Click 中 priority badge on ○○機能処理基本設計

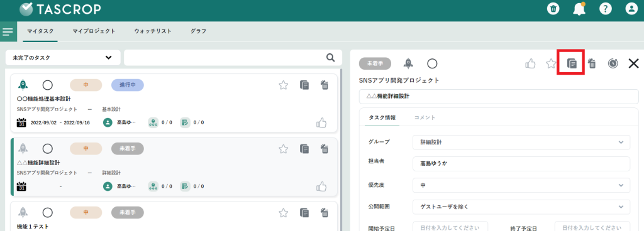click(x=86, y=85)
